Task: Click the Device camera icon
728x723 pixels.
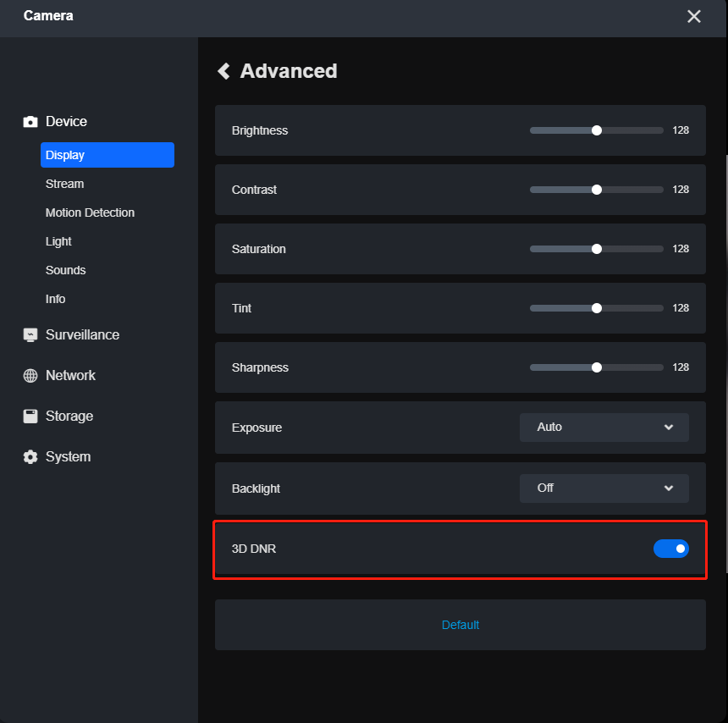Action: pyautogui.click(x=30, y=122)
